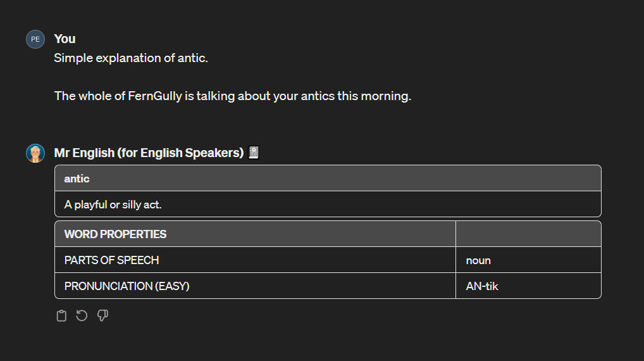Click the empty header cell beside WORD PROPERTIES
Image resolution: width=644 pixels, height=361 pixels.
[x=528, y=234]
